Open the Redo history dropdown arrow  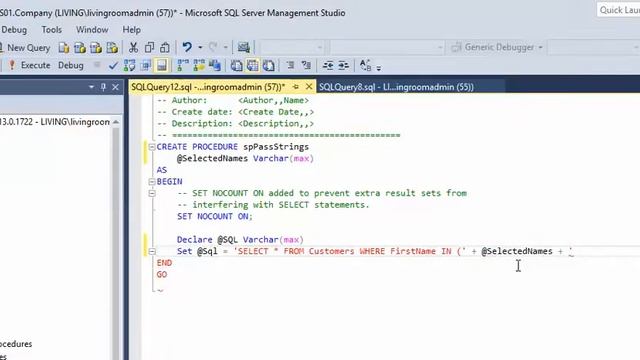[225, 48]
